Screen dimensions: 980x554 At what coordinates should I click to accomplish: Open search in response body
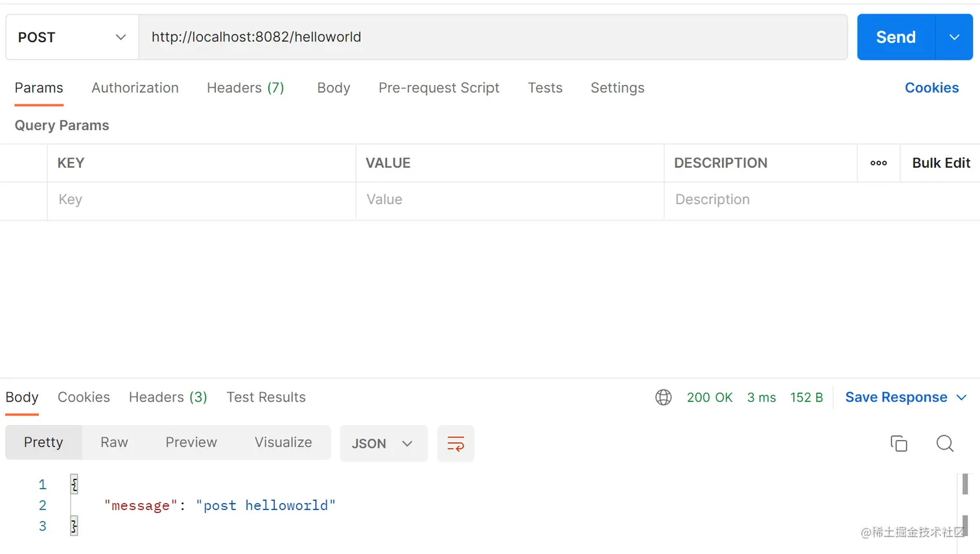945,443
